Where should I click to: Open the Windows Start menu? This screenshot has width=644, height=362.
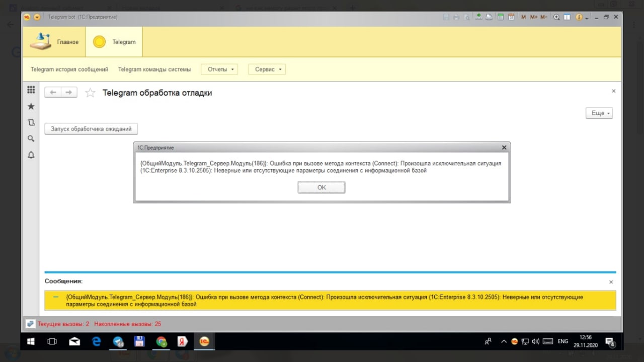31,341
